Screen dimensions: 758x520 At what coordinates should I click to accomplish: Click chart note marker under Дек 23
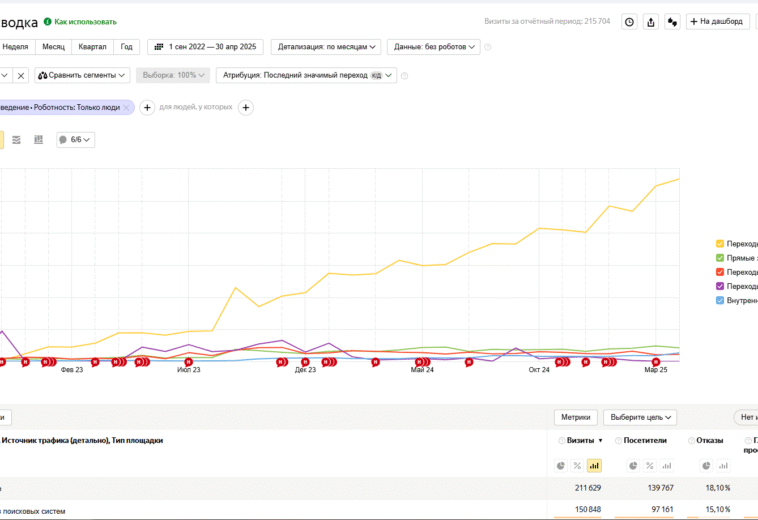(305, 362)
